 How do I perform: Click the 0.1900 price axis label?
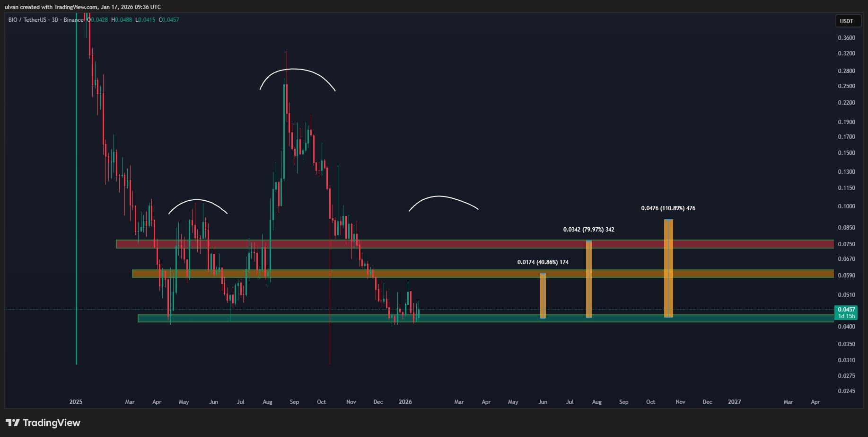pyautogui.click(x=846, y=122)
